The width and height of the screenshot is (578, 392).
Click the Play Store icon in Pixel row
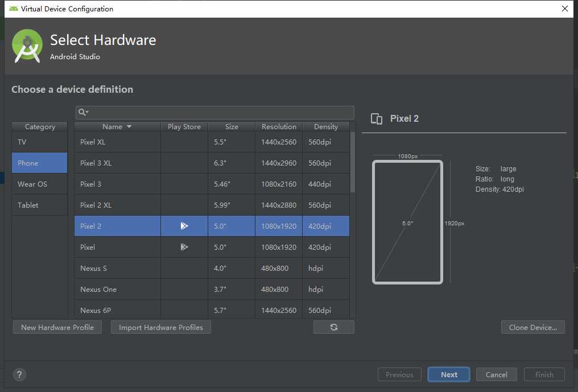[x=184, y=247]
